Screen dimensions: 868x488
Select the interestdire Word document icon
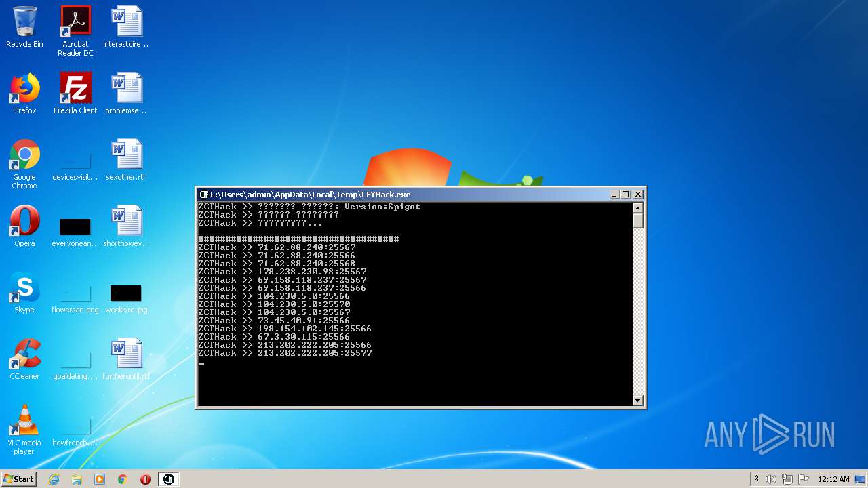pos(126,27)
